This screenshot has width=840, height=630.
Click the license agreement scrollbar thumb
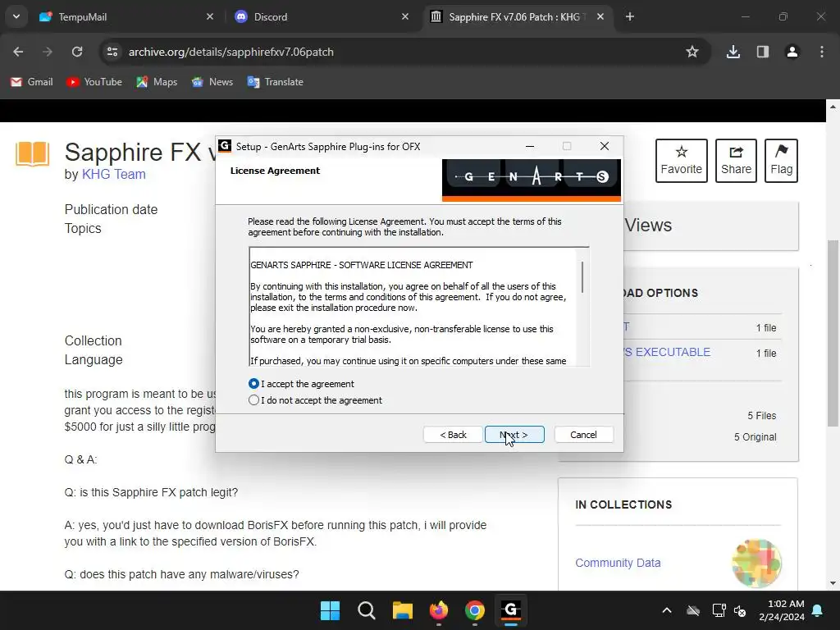click(x=582, y=277)
